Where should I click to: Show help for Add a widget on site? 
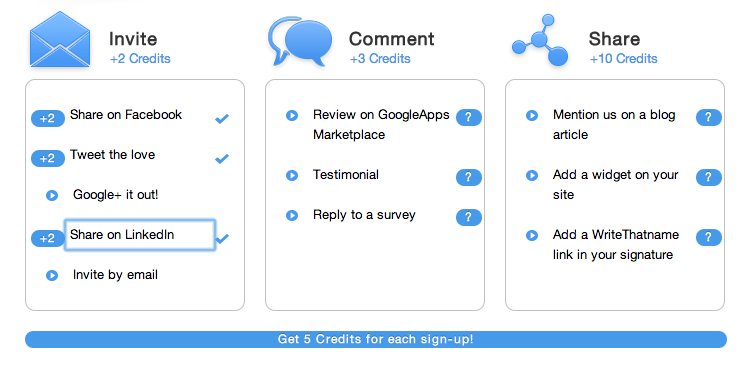coord(708,177)
